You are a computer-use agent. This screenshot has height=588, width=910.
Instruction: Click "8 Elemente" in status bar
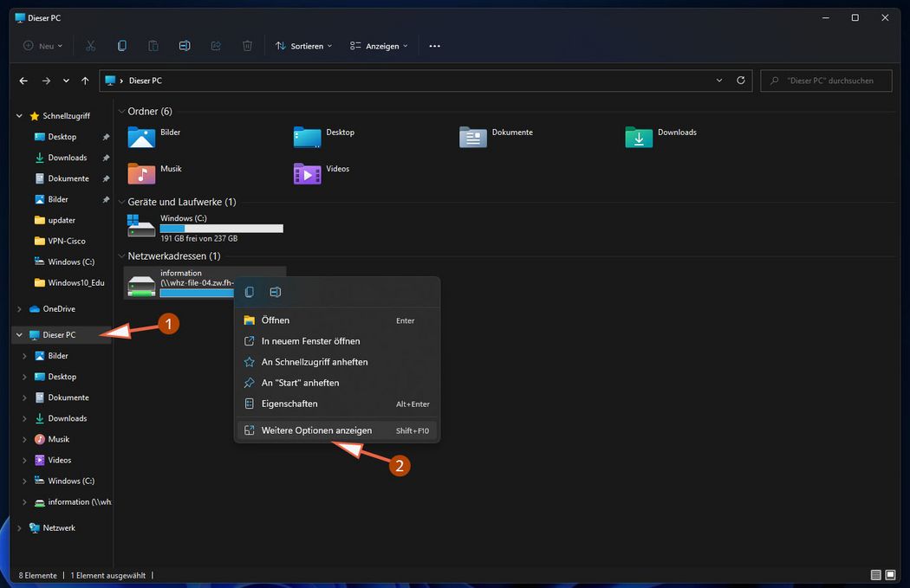click(x=38, y=576)
